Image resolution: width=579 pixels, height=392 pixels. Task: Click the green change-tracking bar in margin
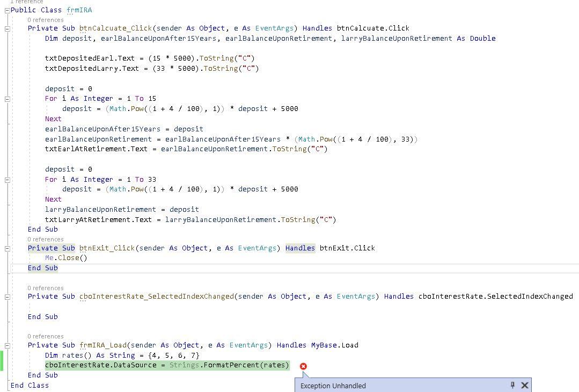click(2, 361)
